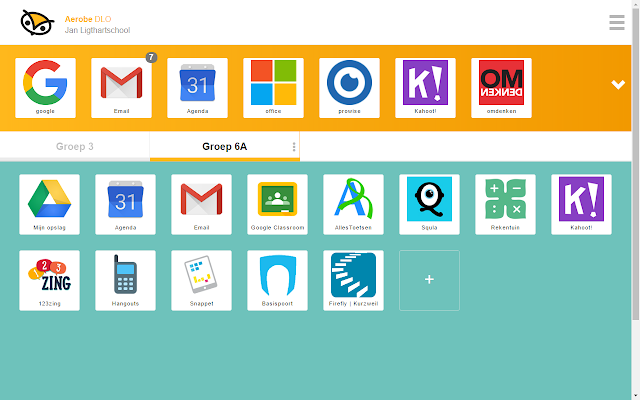The height and width of the screenshot is (400, 640).
Task: Click the Email notification badge showing 7
Action: (x=151, y=58)
